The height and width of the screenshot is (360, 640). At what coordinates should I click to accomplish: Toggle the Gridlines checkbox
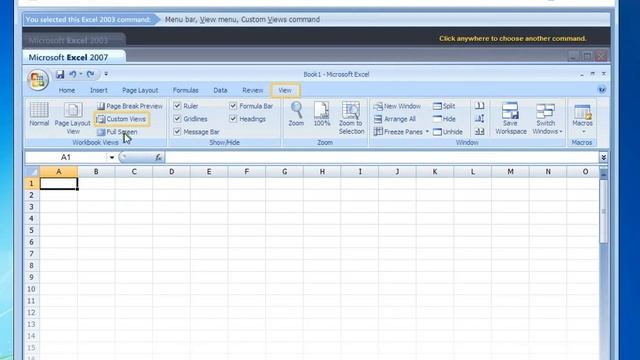177,119
